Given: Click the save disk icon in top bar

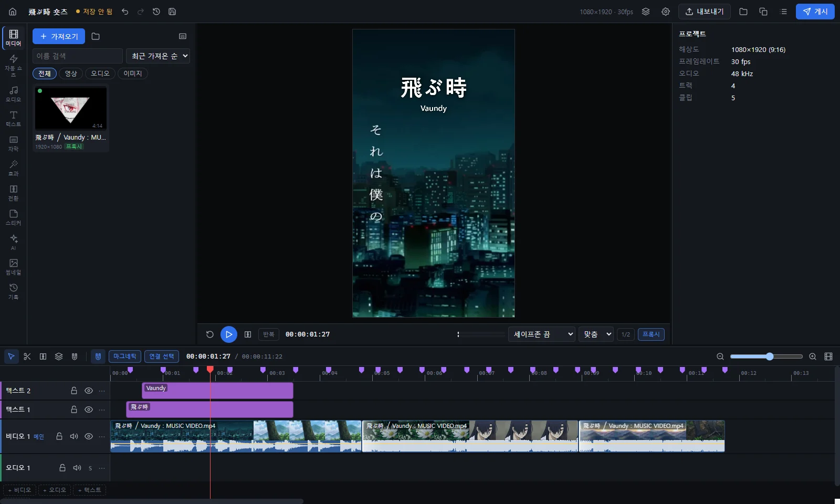Looking at the screenshot, I should (x=172, y=12).
